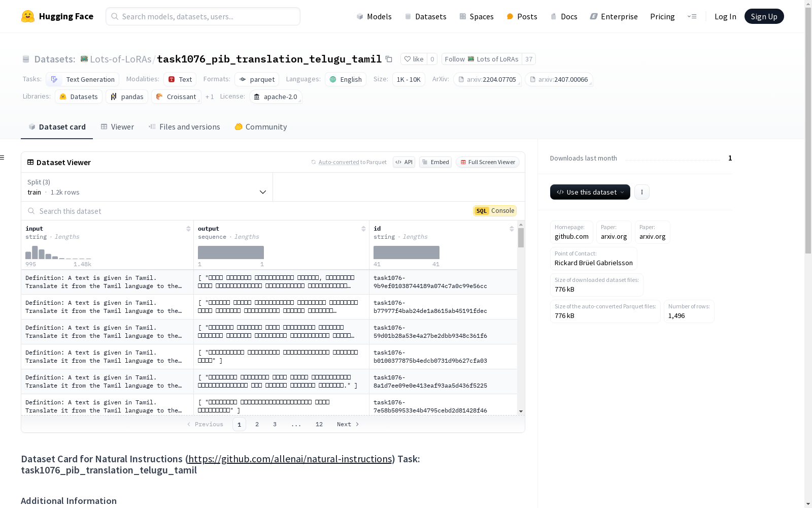Click the id column lengths bar
Image resolution: width=812 pixels, height=508 pixels.
coord(407,252)
